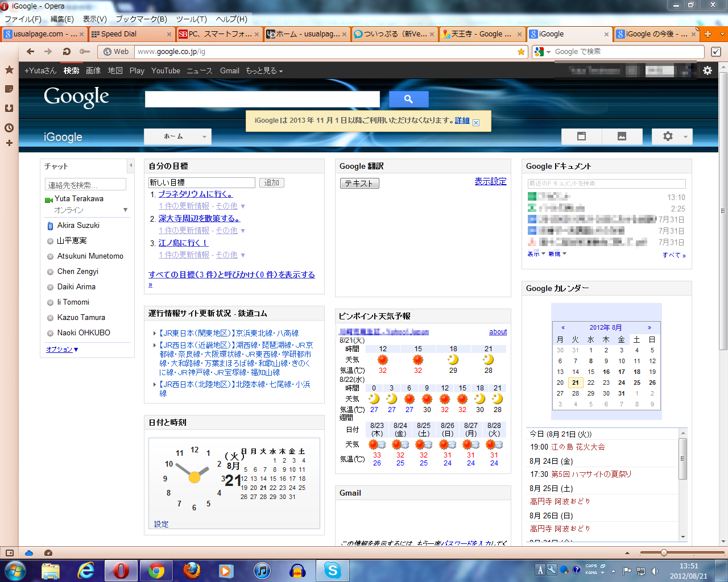Open the オンライン chat status dropdown
Screen dimensions: 728x582
coord(125,210)
